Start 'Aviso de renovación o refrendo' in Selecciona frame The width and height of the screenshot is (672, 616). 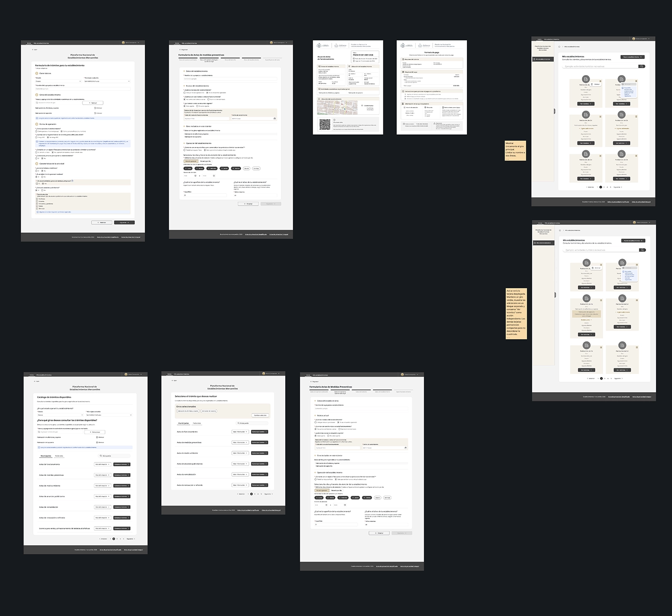(x=260, y=485)
